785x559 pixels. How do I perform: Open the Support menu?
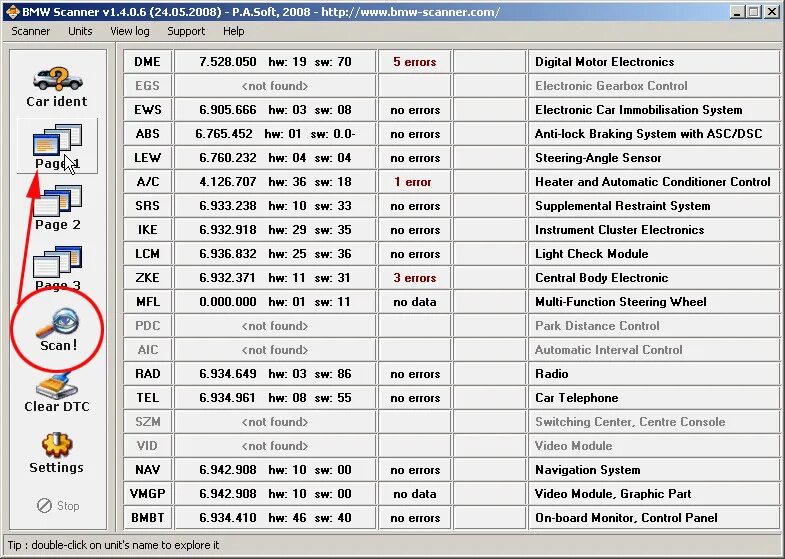click(186, 31)
